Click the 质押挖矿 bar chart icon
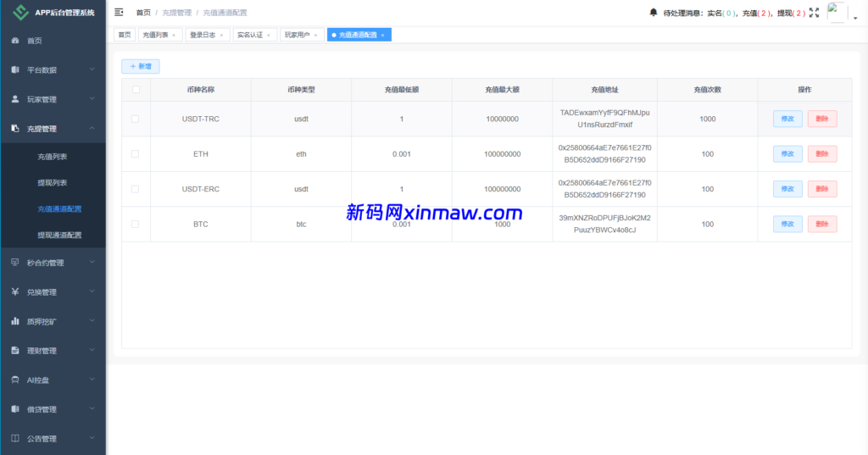This screenshot has width=868, height=455. pos(15,321)
